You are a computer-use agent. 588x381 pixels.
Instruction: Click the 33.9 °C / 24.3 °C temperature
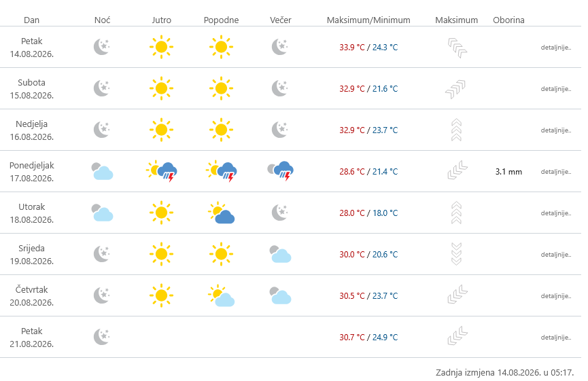368,48
